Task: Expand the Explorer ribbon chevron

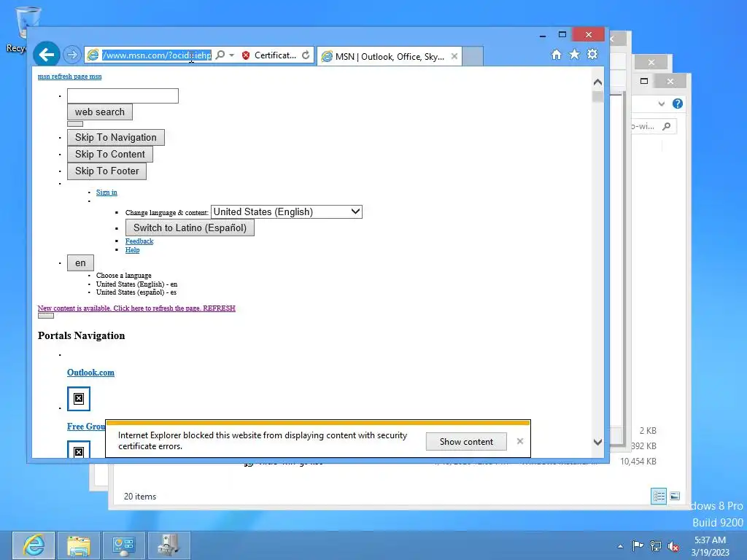Action: 661,104
